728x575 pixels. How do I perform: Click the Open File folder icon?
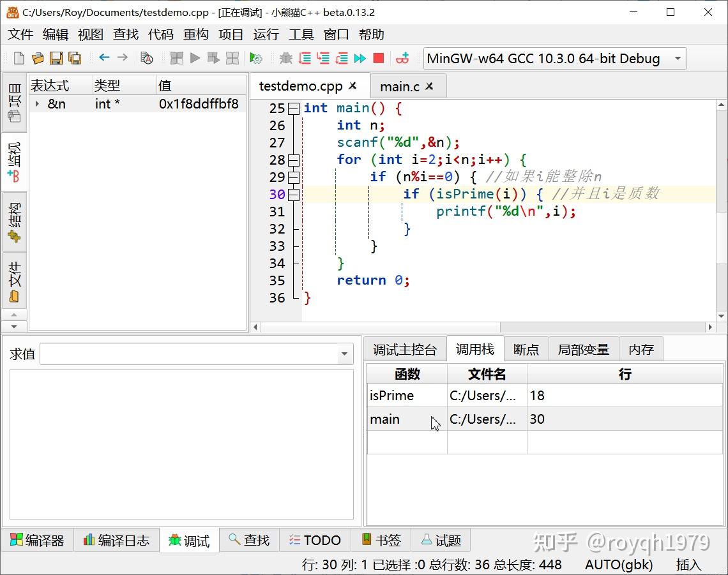(38, 59)
